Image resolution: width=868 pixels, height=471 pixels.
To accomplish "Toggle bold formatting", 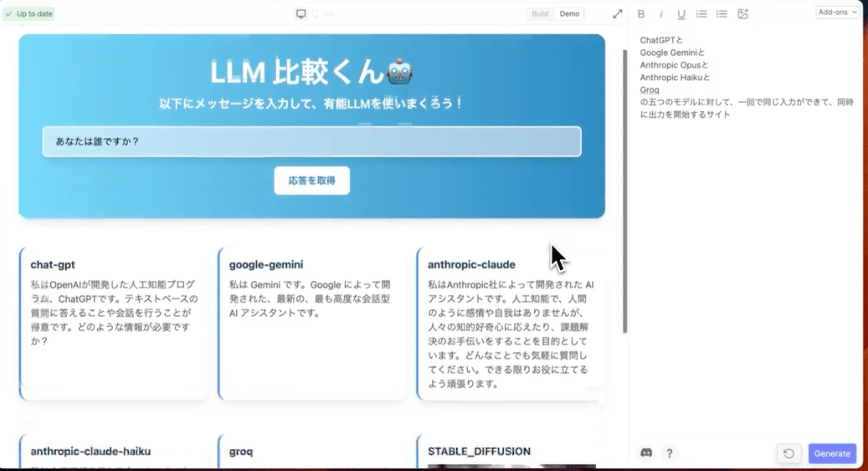I will click(641, 14).
